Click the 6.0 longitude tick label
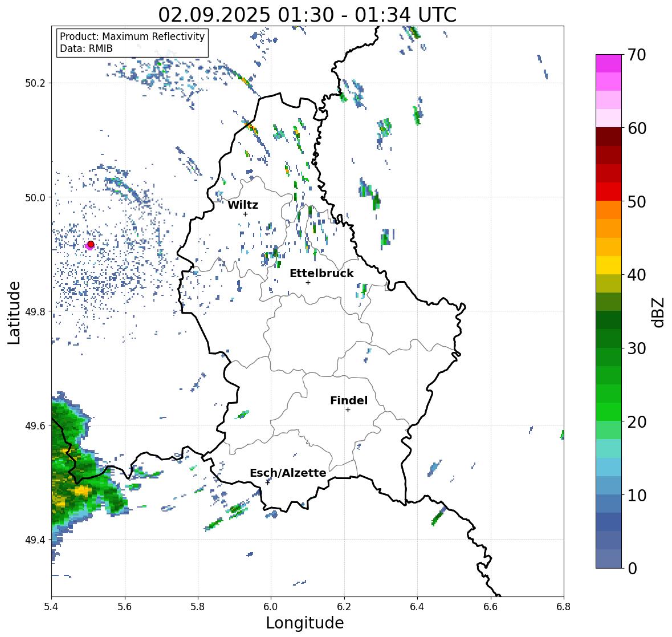672x637 pixels. click(x=271, y=606)
